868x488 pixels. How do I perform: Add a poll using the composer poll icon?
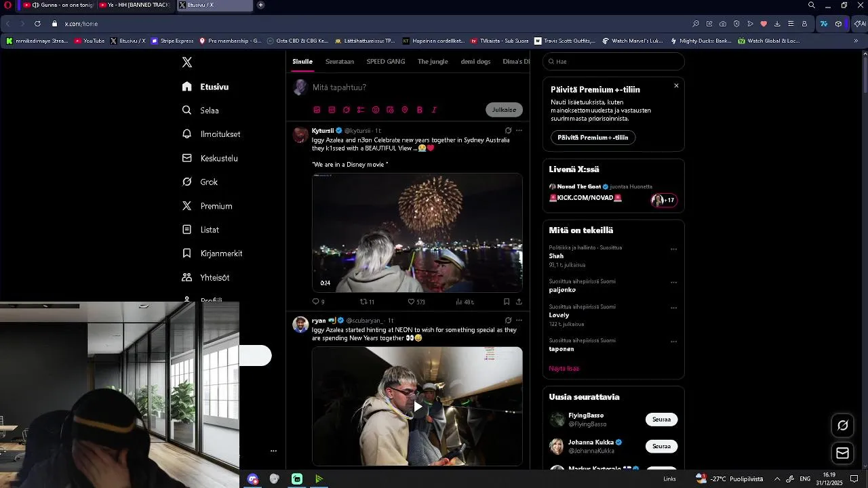[361, 110]
